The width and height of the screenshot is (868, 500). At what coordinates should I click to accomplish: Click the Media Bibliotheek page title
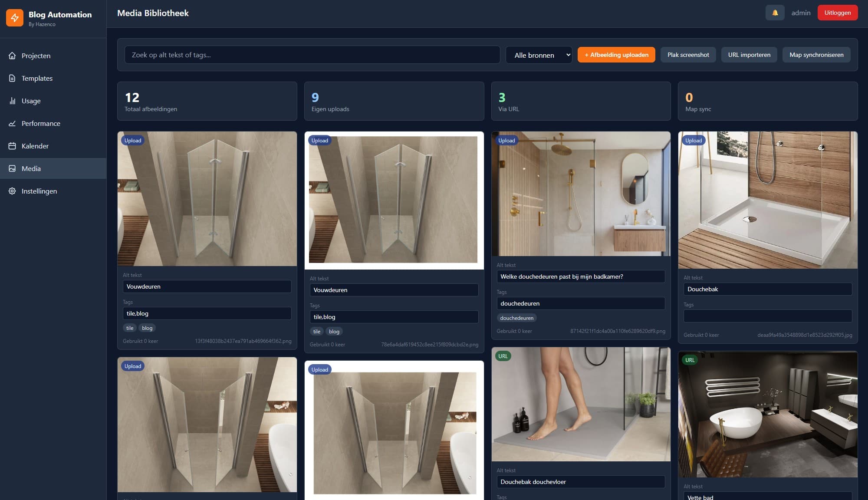click(153, 13)
